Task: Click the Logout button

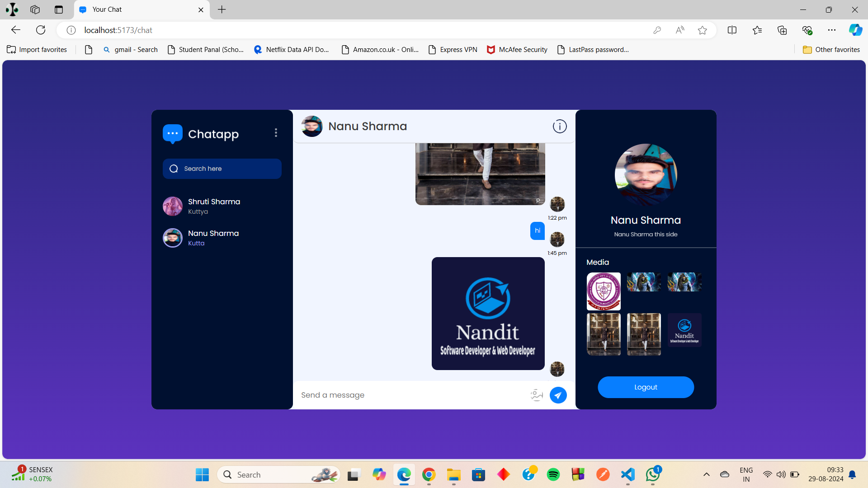Action: (646, 387)
